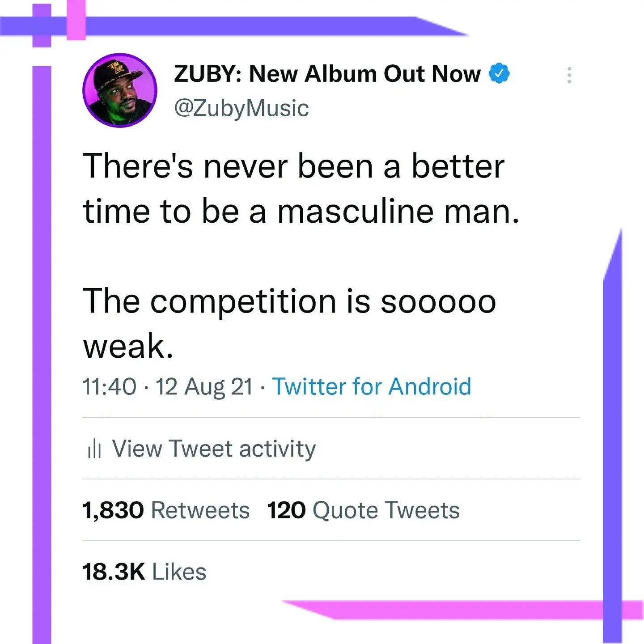View the list of 1,830 Retweets
The height and width of the screenshot is (644, 644).
(166, 510)
